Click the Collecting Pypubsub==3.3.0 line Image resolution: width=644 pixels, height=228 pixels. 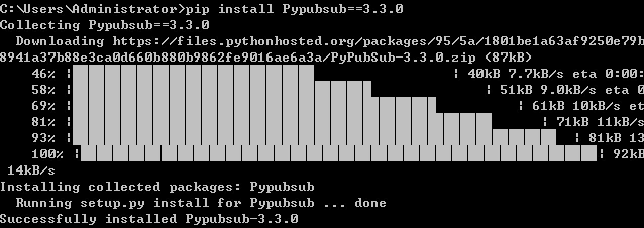[104, 25]
